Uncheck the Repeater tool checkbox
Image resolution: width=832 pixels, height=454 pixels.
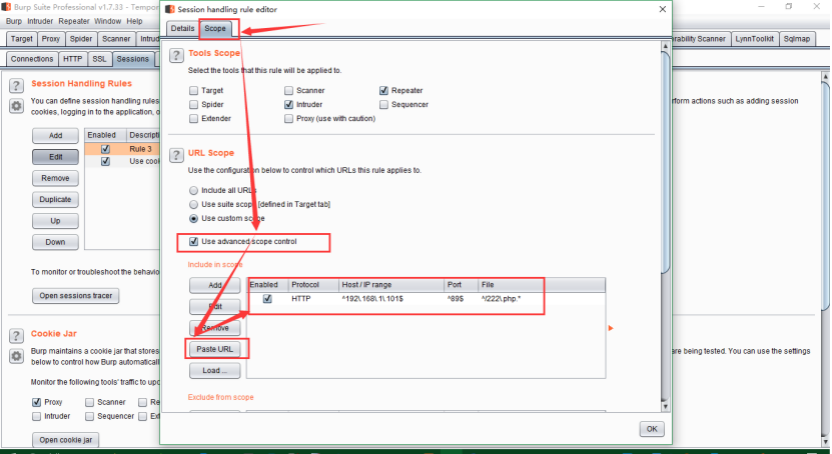point(384,91)
